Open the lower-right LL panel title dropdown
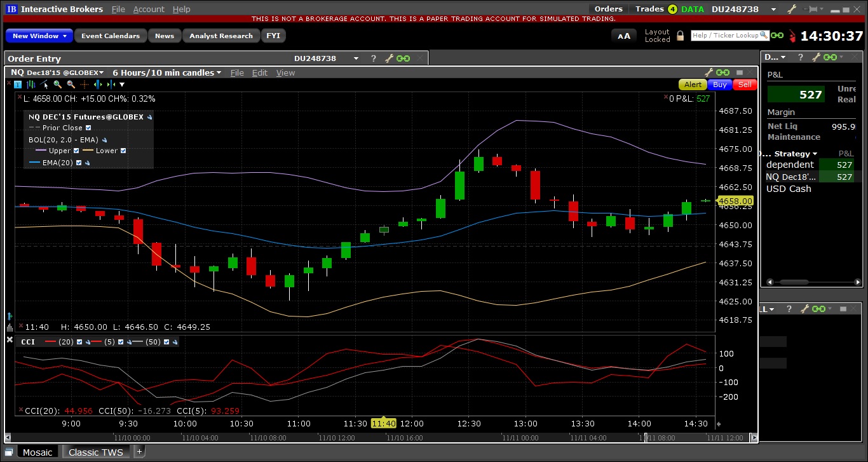The image size is (868, 462). 771,309
